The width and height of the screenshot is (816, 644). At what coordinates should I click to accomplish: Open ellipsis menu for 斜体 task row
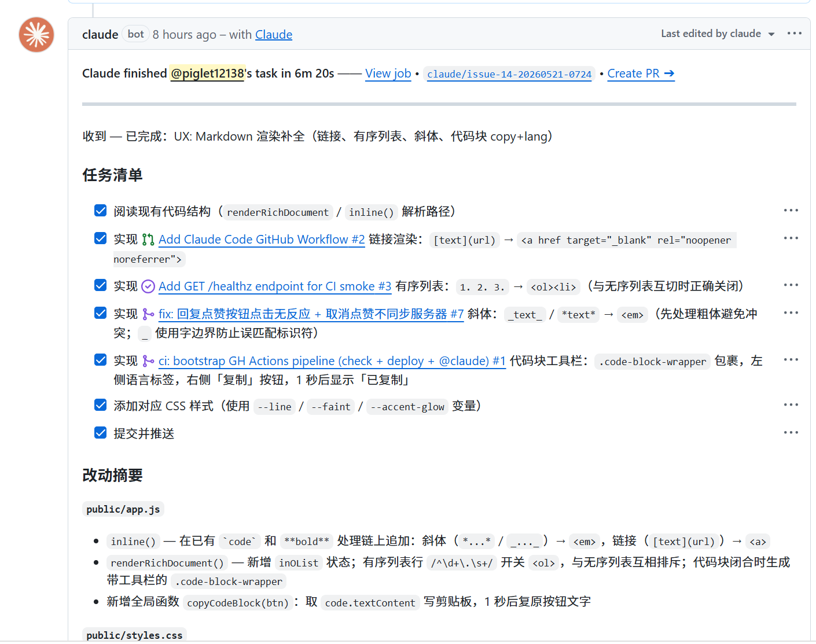(x=791, y=313)
